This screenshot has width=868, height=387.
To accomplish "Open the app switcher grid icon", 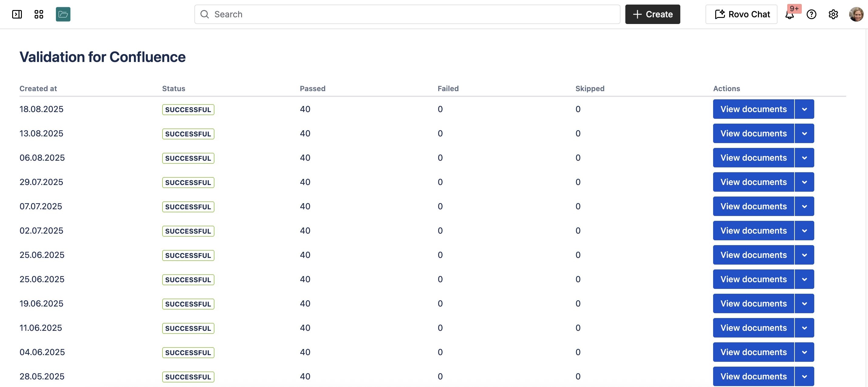I will click(x=39, y=14).
